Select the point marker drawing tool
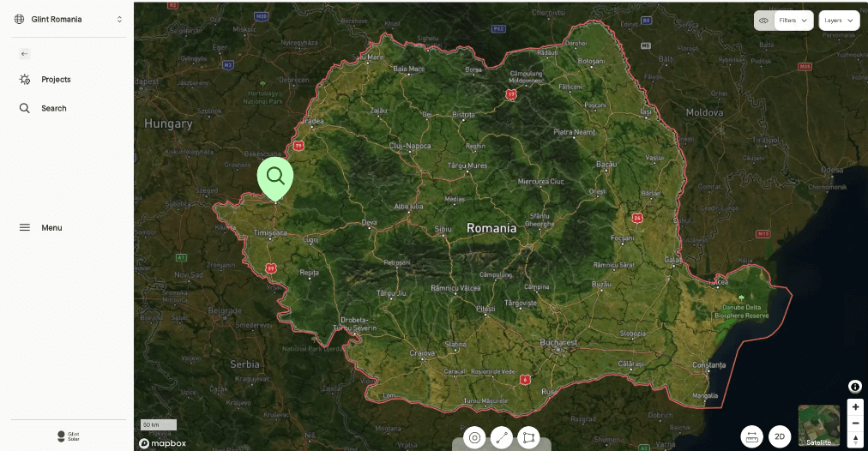The width and height of the screenshot is (868, 451). (474, 438)
